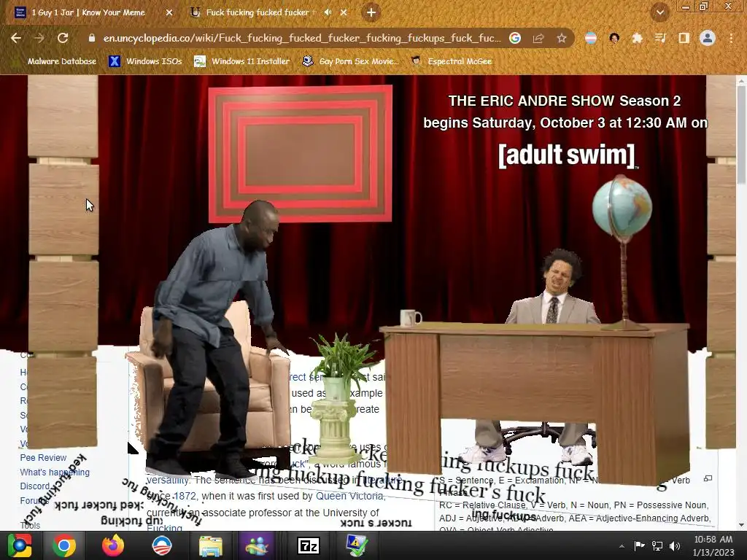The image size is (747, 560).
Task: Open What's happening sidebar link
Action: click(x=55, y=472)
